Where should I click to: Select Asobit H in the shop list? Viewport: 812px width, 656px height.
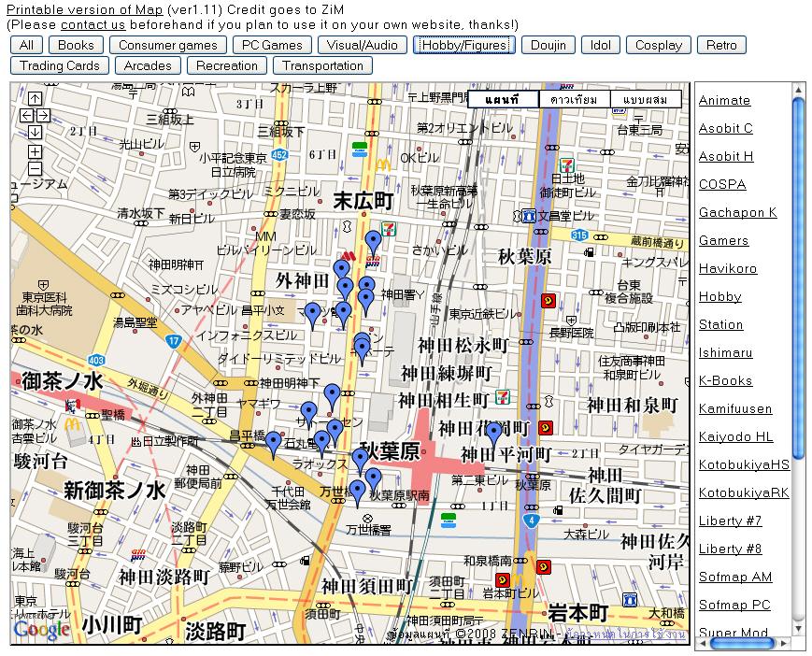coord(726,156)
